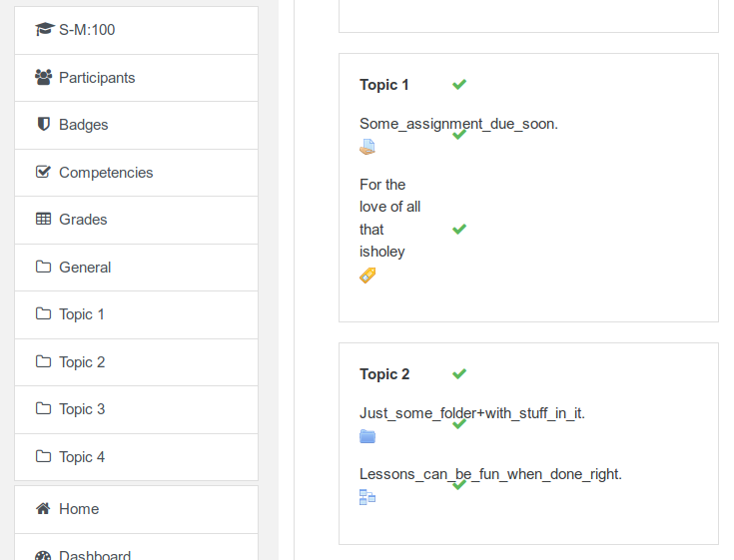Viewport: 734px width, 560px height.
Task: Go to the General section in sidebar
Action: pyautogui.click(x=136, y=268)
